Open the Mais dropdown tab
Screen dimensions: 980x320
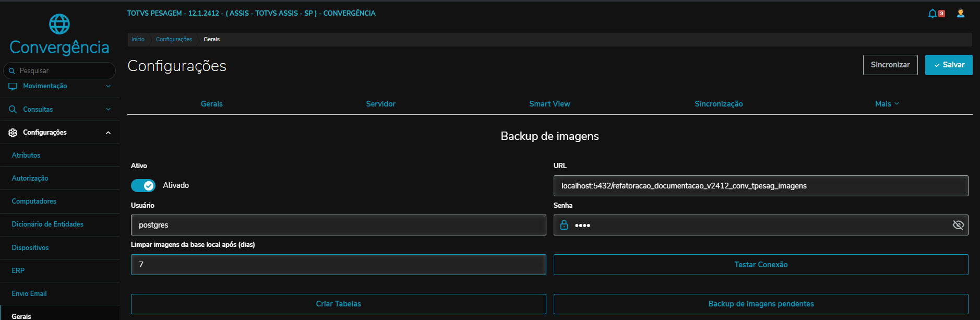[x=887, y=104]
